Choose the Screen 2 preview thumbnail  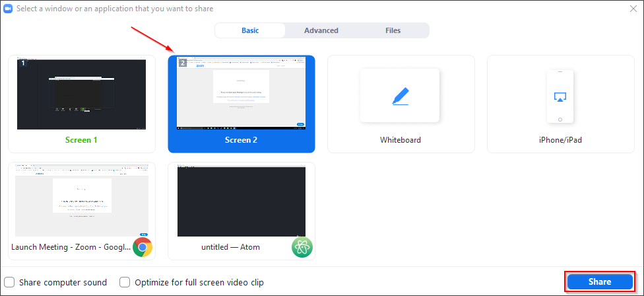pyautogui.click(x=241, y=93)
